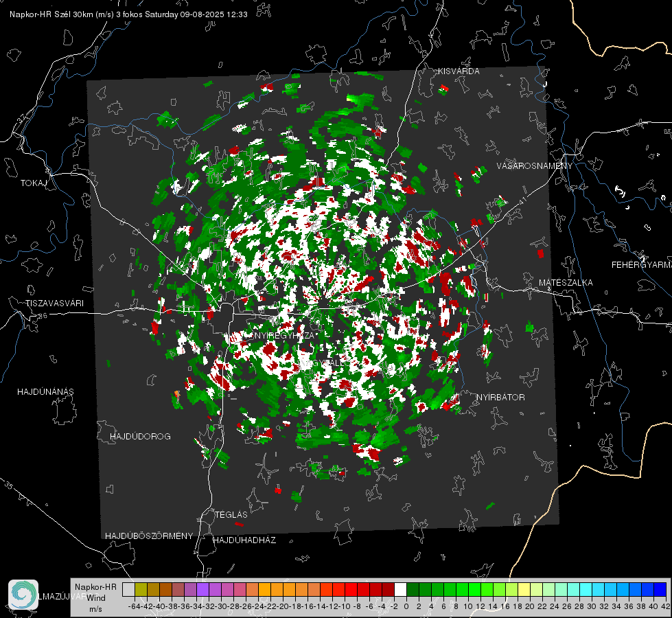Click the HAJDÚBÖSZÖRMÉNY city label

click(x=149, y=536)
